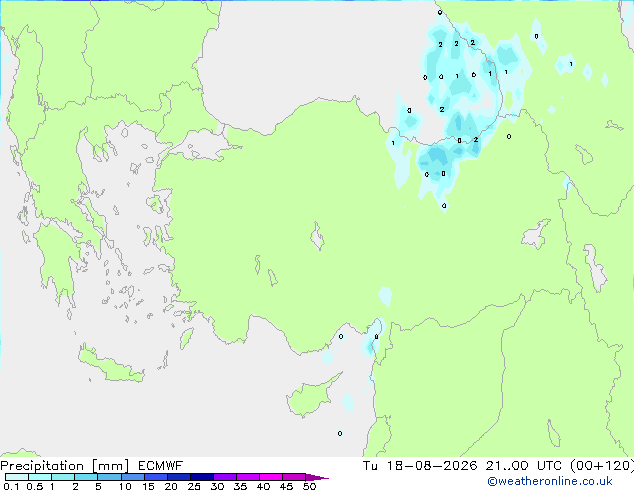
Task: Click the '21..00 UTC' time text
Action: 524,466
